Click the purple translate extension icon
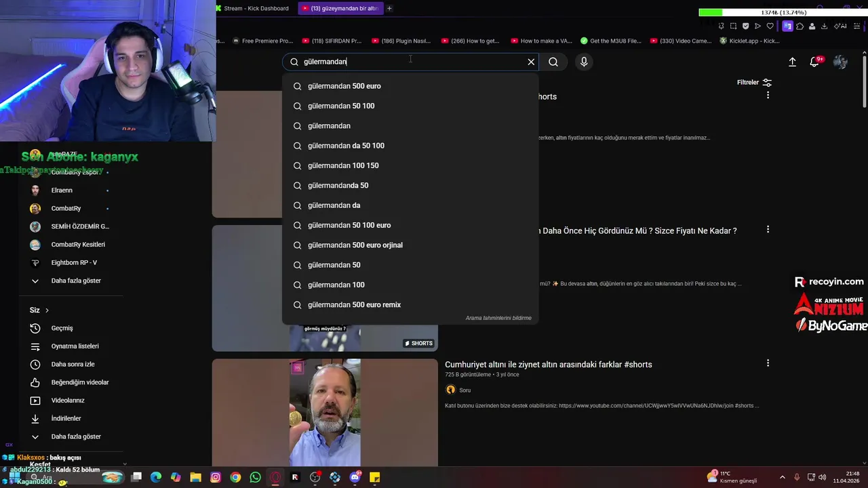 tap(787, 26)
